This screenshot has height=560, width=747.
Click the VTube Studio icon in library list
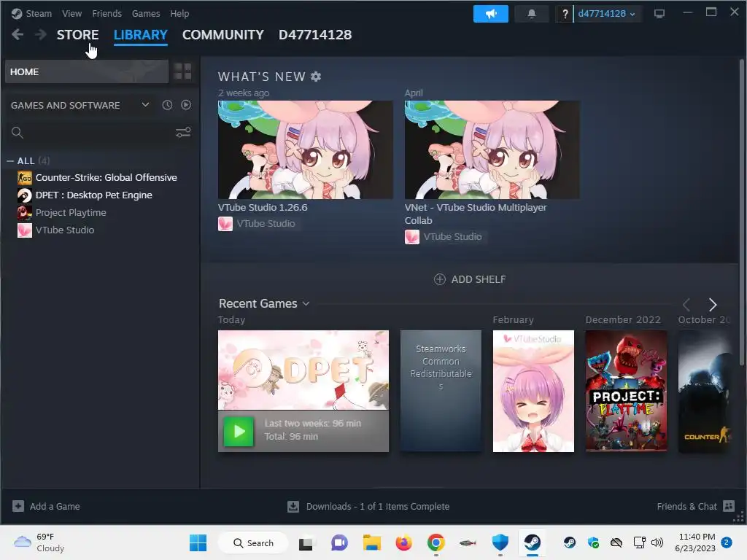(x=25, y=230)
